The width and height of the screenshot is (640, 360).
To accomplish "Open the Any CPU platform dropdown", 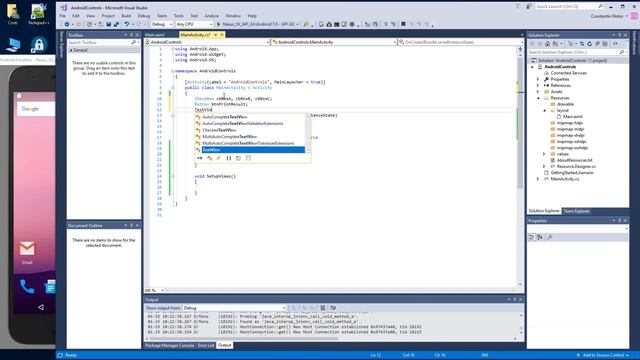I will pos(194,24).
